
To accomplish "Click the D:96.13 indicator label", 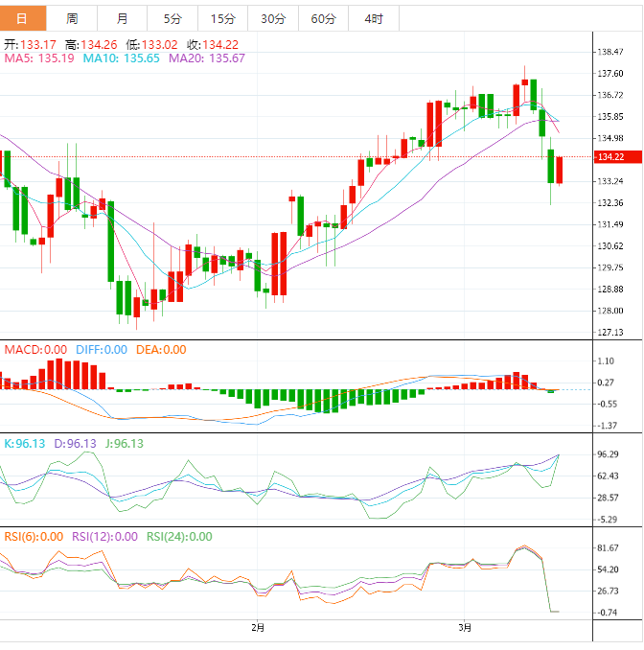I will pos(75,444).
